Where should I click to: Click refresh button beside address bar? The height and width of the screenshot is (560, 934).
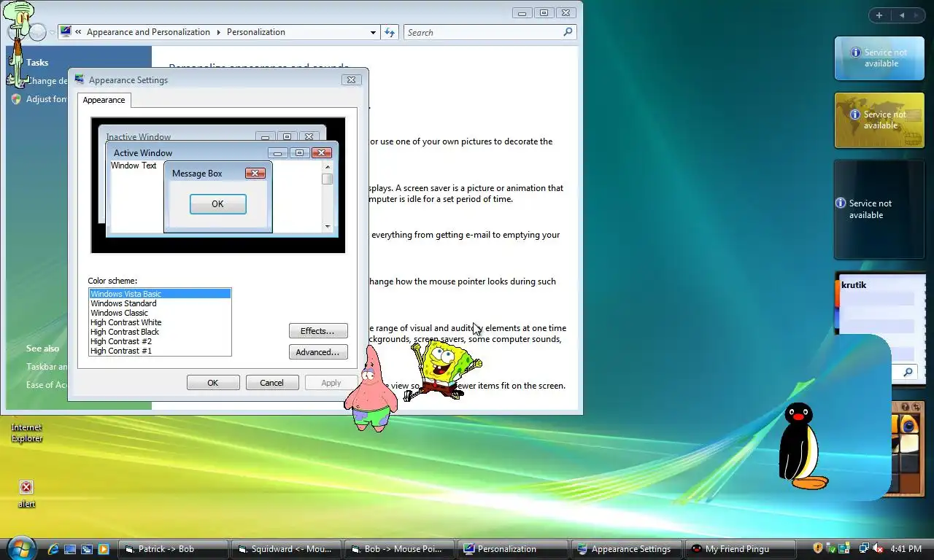pyautogui.click(x=390, y=32)
